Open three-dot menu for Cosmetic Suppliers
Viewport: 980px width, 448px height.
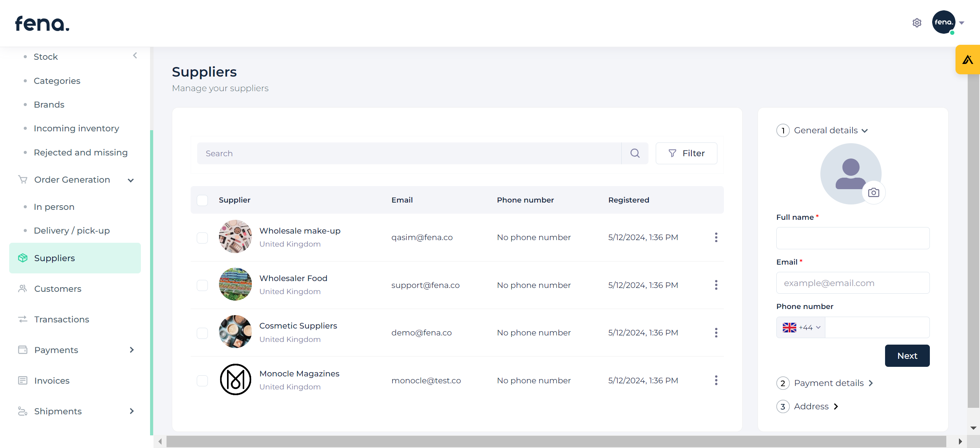(x=716, y=333)
